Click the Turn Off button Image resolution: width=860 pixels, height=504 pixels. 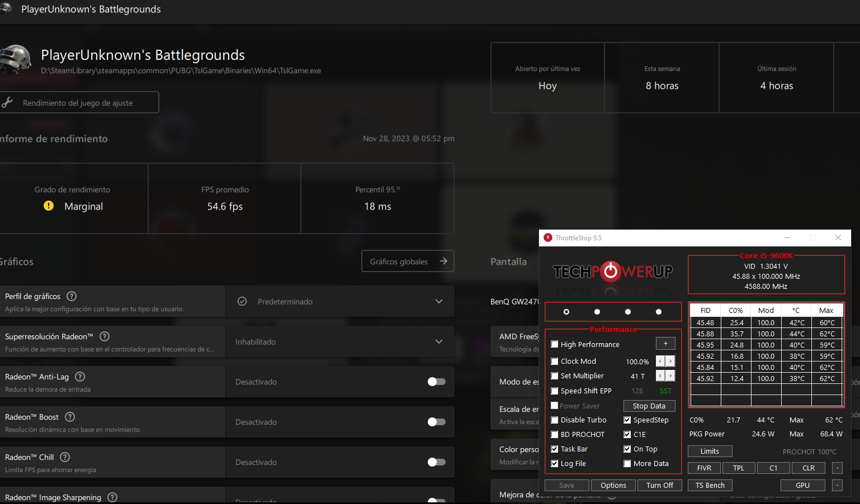[x=660, y=485]
